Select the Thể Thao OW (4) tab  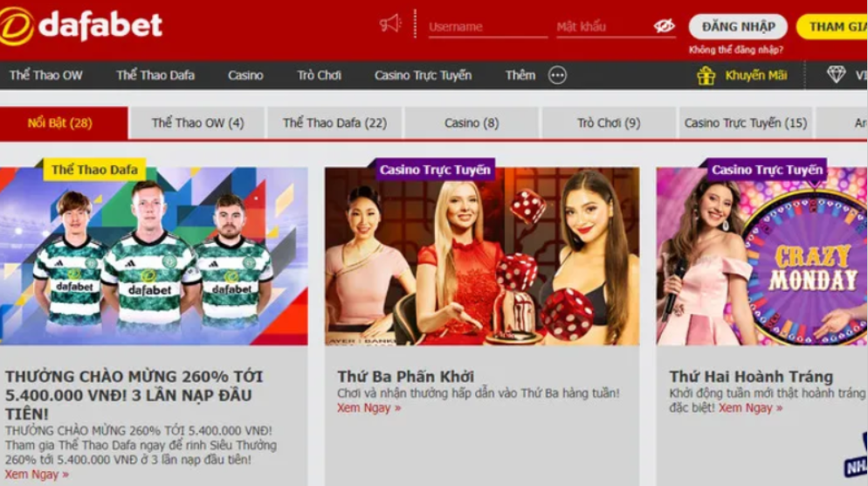tap(197, 123)
